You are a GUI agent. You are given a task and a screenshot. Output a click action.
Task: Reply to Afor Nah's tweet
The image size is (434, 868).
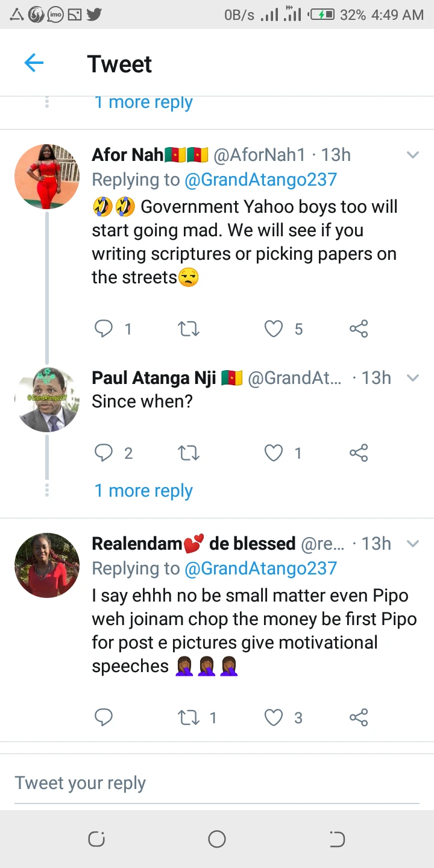tap(104, 329)
